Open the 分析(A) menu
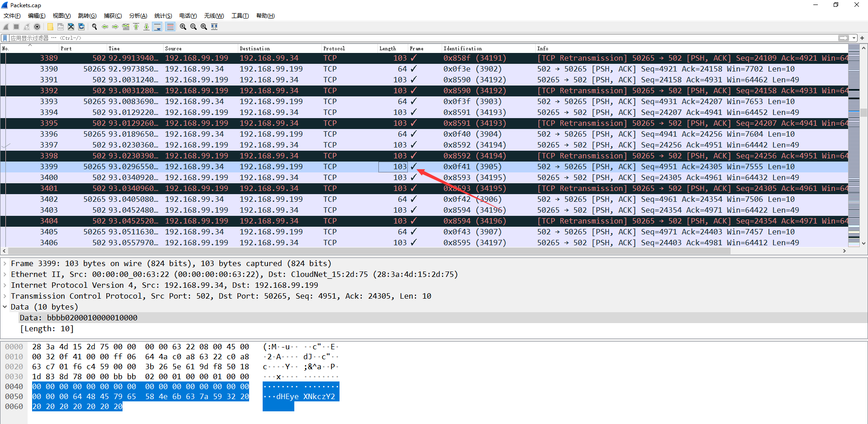868x424 pixels. coord(138,16)
